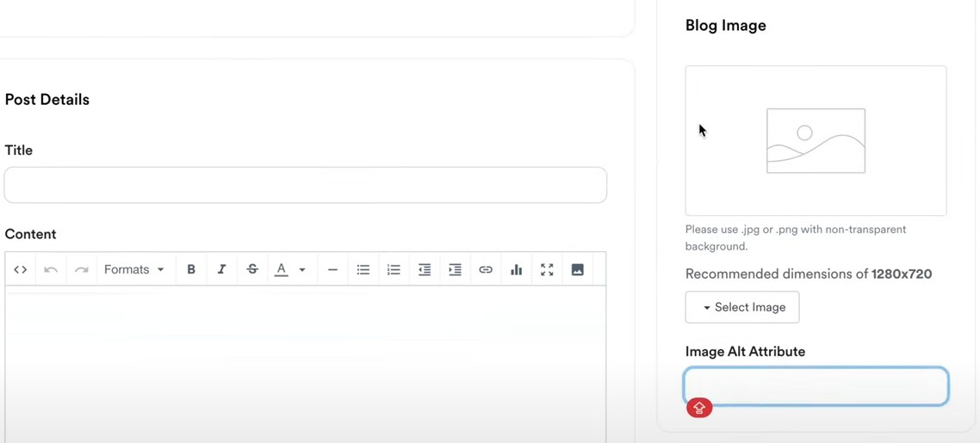Switch editor to fullscreen mode
The height and width of the screenshot is (443, 980).
click(x=547, y=269)
